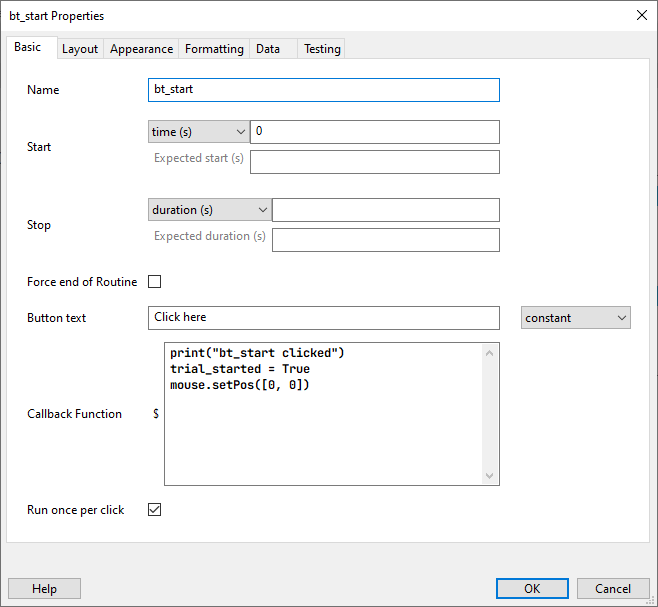658x607 pixels.
Task: Go to the Formatting tab
Action: click(214, 49)
